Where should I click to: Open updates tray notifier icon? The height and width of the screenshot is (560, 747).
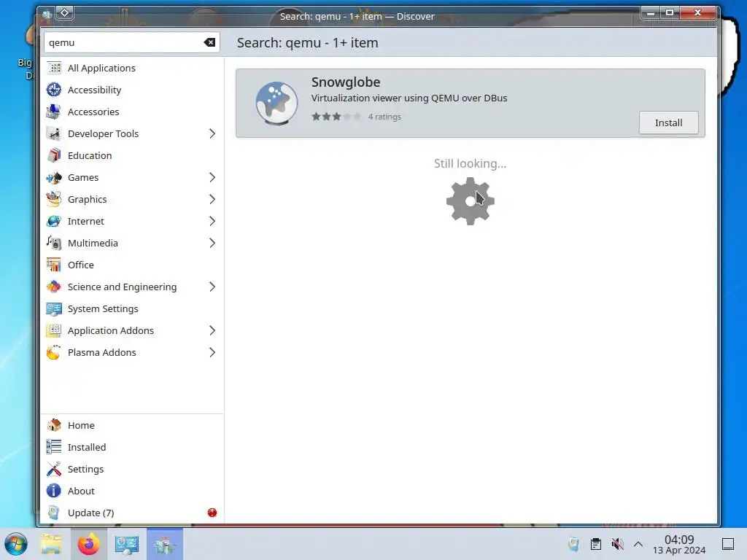574,544
